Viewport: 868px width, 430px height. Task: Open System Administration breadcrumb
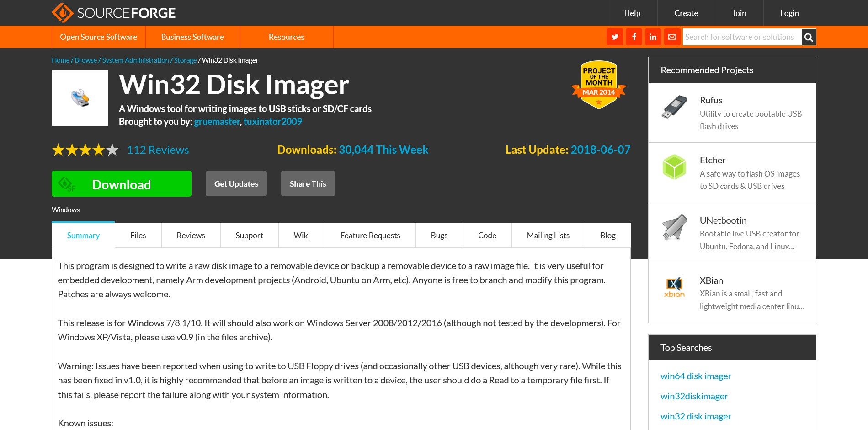[x=135, y=60]
